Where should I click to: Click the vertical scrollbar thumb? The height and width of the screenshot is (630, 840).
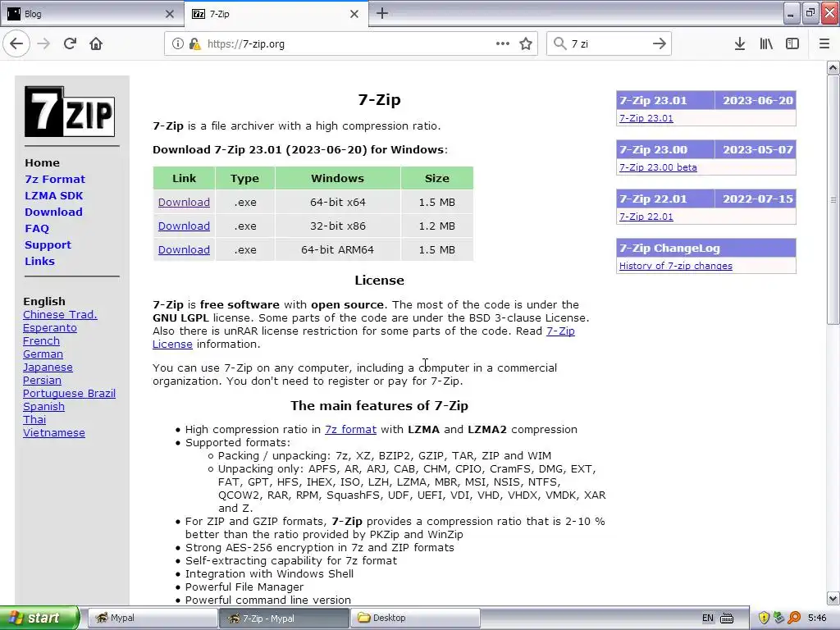click(833, 199)
